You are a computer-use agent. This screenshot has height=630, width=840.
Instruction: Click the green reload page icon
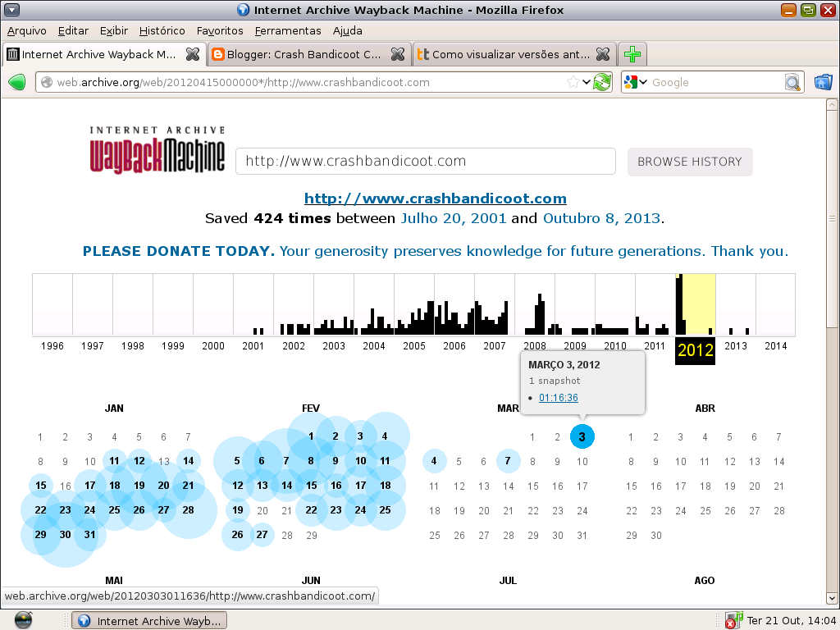click(602, 82)
